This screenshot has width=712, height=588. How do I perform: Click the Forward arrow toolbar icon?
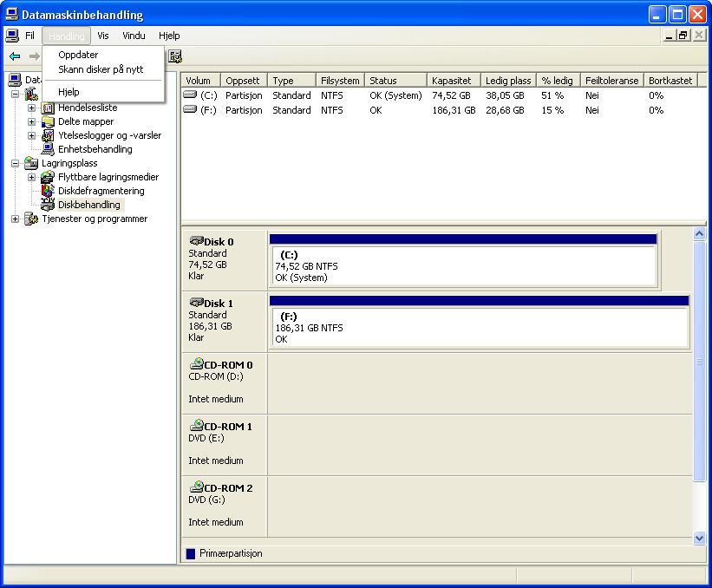coord(34,56)
